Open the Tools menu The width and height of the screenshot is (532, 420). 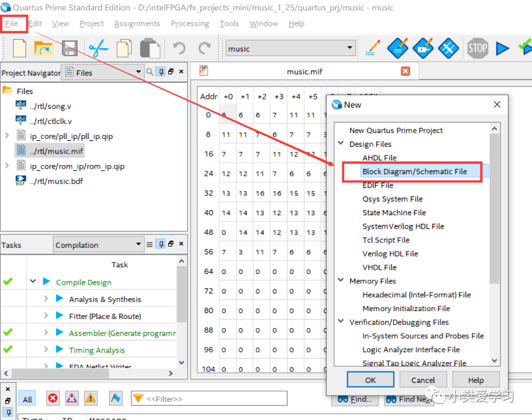tap(229, 24)
